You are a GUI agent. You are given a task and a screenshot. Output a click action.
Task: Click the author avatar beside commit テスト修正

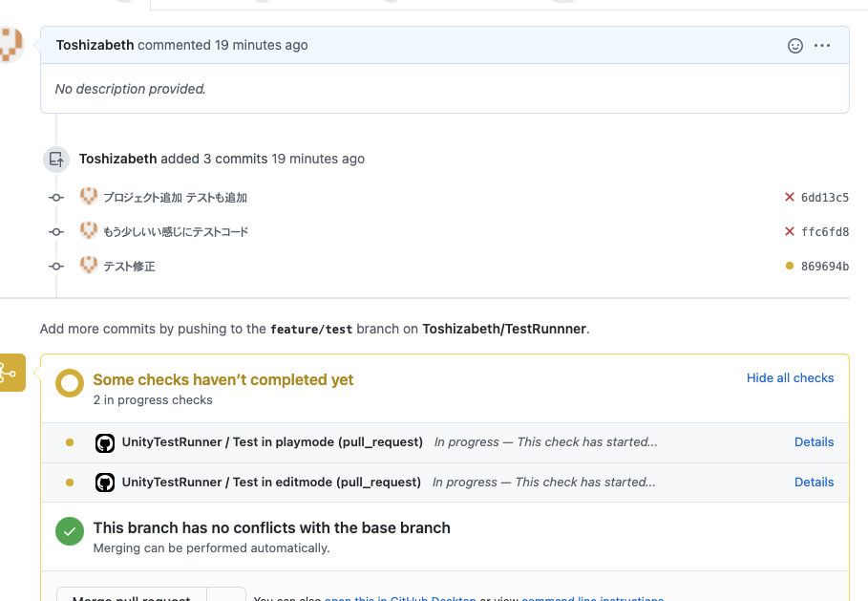point(89,265)
